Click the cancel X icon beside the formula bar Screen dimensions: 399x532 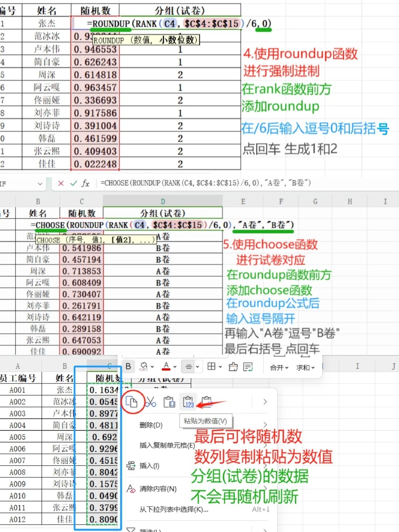pyautogui.click(x=61, y=183)
